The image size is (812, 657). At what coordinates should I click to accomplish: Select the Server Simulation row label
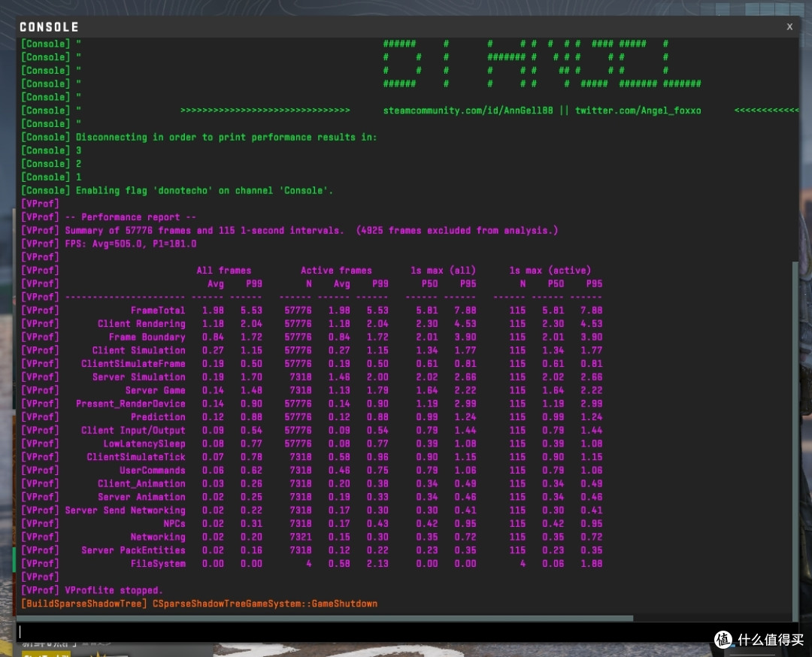(138, 377)
